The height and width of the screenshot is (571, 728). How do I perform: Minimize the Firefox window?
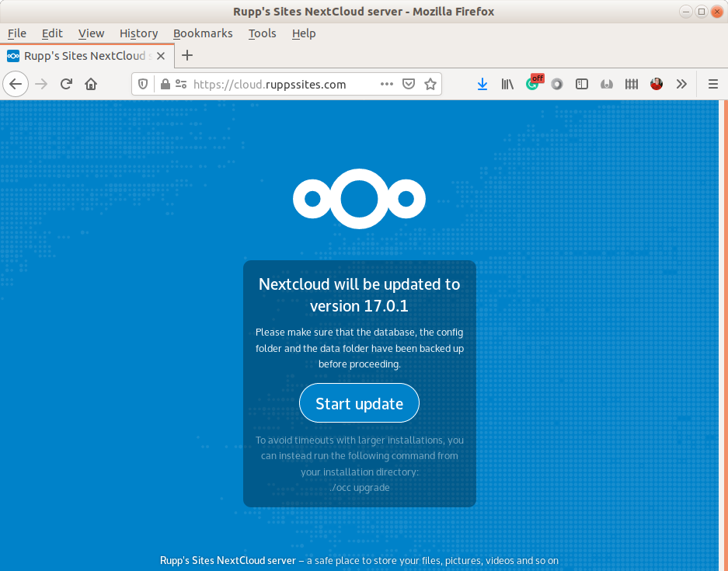(x=686, y=12)
